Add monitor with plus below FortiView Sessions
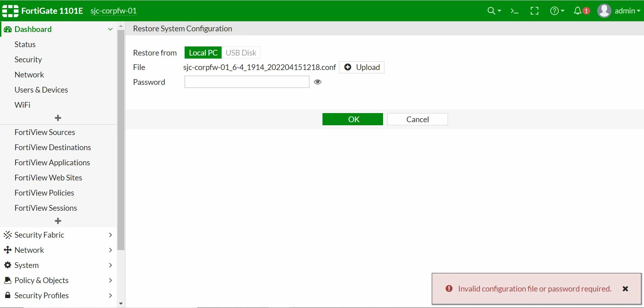The image size is (644, 308). pos(58,221)
